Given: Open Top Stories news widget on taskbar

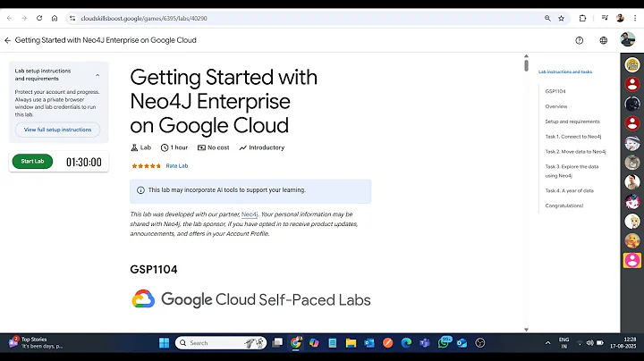Looking at the screenshot, I should 35,342.
